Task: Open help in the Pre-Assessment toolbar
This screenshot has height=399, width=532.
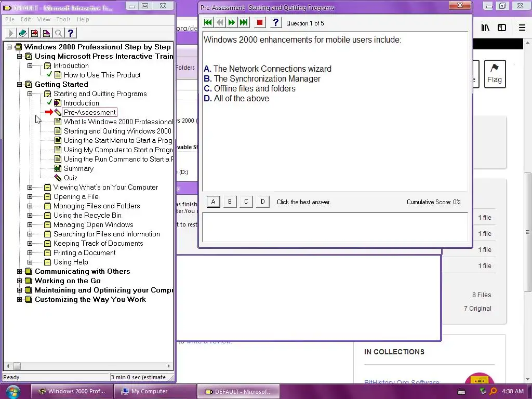Action: click(x=276, y=23)
